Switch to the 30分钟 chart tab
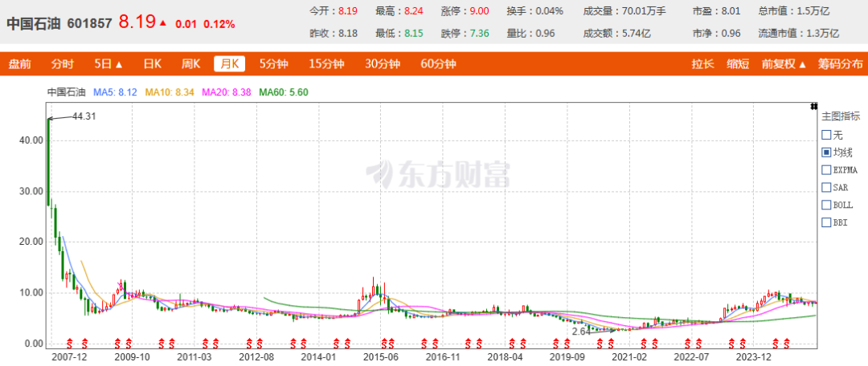Screen dimensions: 868x366 (383, 64)
